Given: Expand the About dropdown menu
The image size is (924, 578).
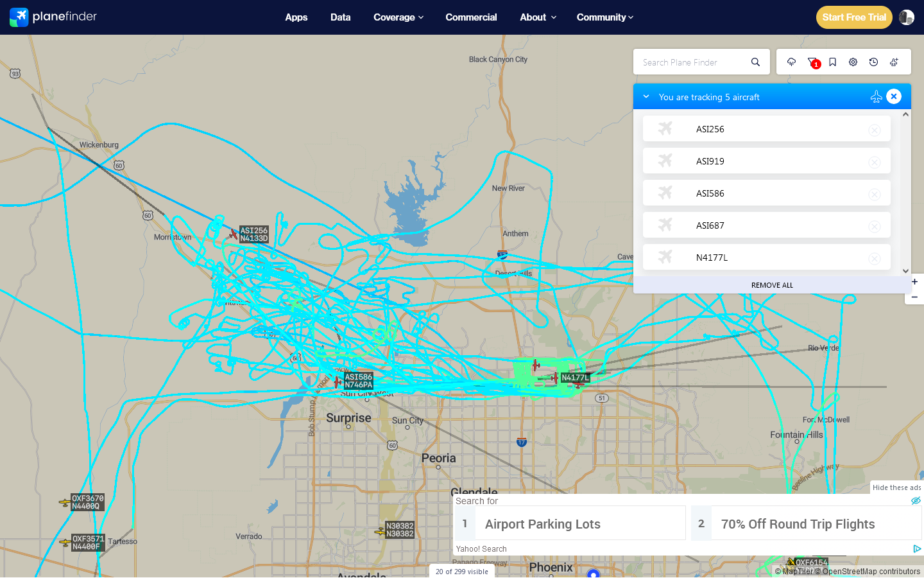Looking at the screenshot, I should pyautogui.click(x=538, y=17).
